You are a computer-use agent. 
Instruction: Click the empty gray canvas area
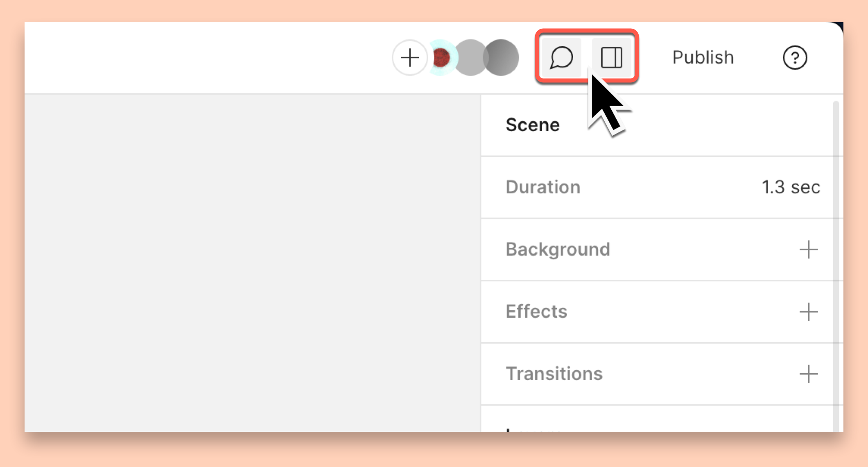pyautogui.click(x=252, y=263)
